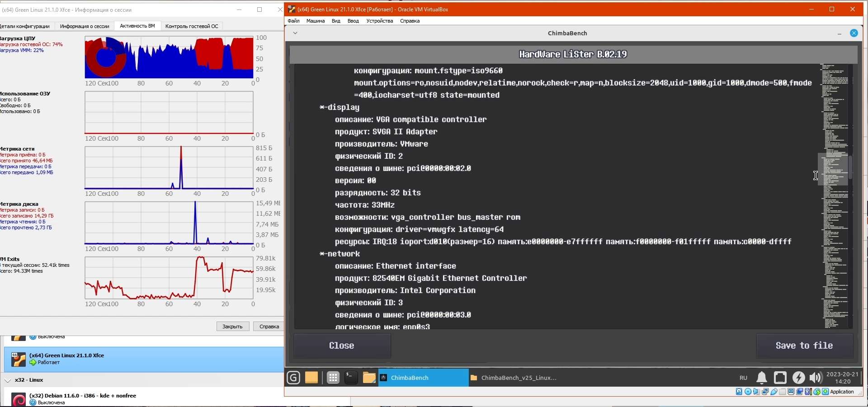Switch to the Информация о сессии tab
This screenshot has height=407, width=868.
(85, 26)
